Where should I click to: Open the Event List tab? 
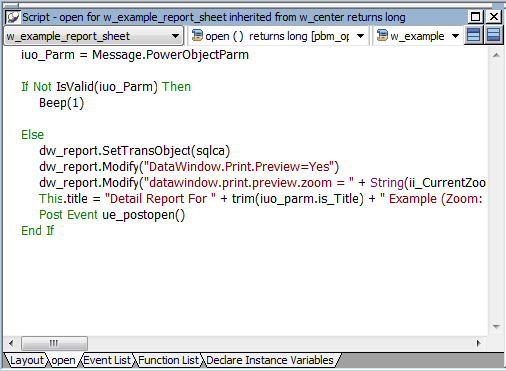point(107,360)
